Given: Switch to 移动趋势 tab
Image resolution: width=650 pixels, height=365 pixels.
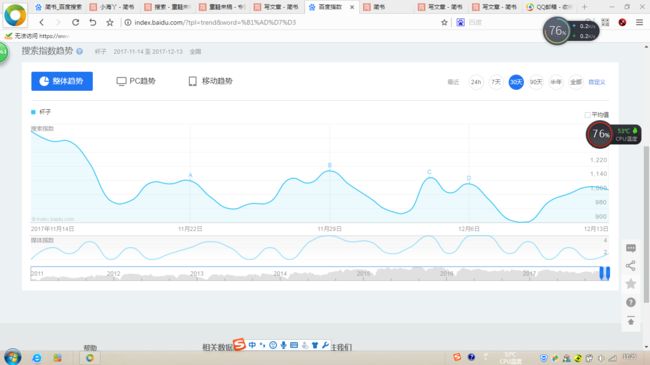Looking at the screenshot, I should click(211, 81).
